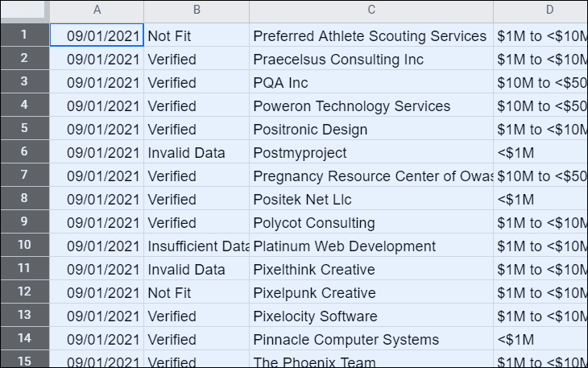Select column A header
The height and width of the screenshot is (368, 588).
tap(97, 10)
